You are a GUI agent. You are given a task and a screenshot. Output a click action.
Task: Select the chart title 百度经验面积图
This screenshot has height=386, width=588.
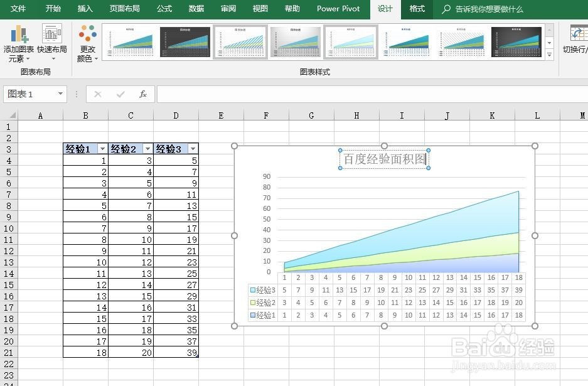tap(383, 159)
